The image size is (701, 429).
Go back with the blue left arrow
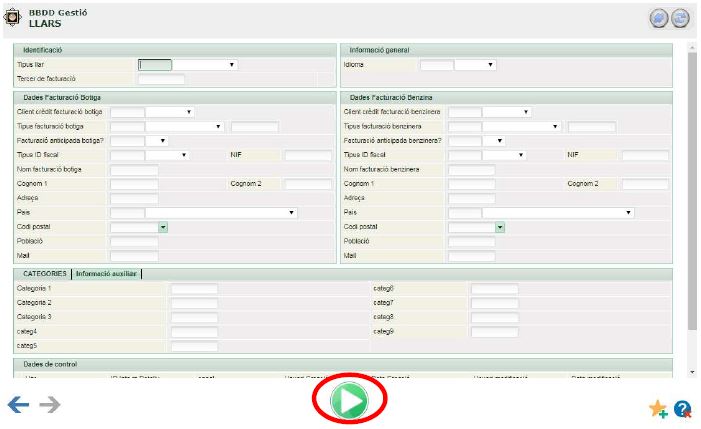point(18,405)
